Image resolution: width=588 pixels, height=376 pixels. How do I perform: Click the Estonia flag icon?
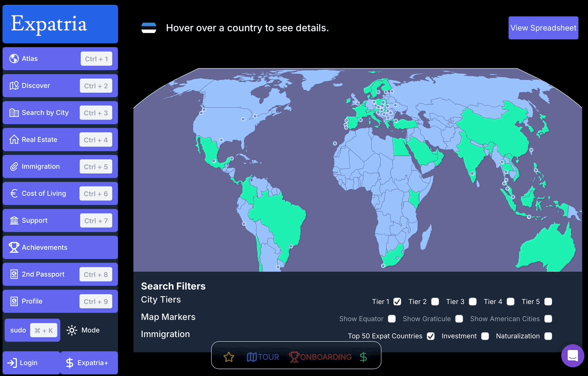coord(149,28)
